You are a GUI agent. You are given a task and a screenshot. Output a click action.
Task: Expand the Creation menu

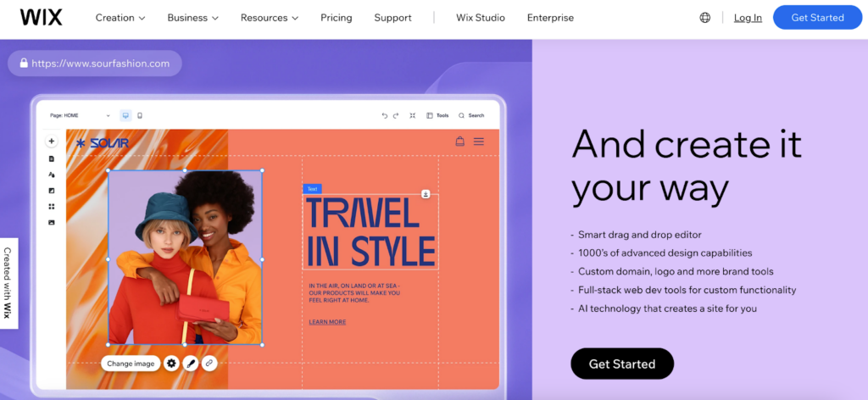click(x=120, y=18)
